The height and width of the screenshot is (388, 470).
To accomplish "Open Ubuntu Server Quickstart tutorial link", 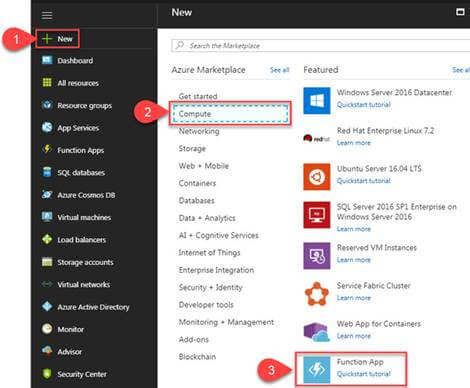I will click(x=364, y=181).
